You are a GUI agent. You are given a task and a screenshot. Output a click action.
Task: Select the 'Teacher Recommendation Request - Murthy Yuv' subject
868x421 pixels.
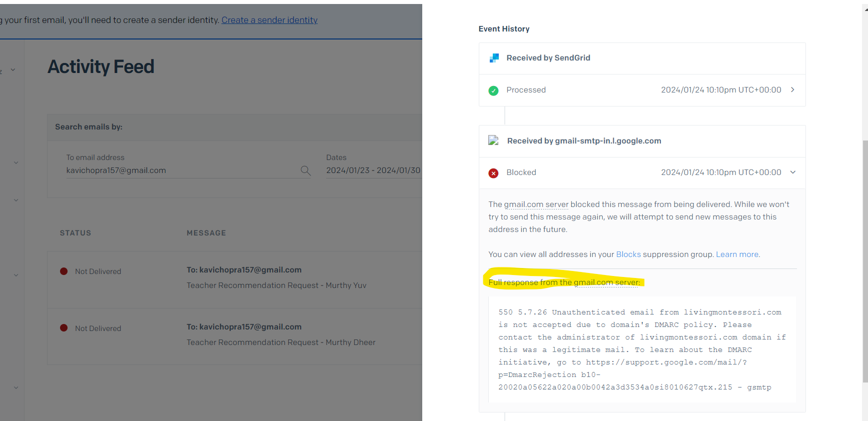pos(277,285)
